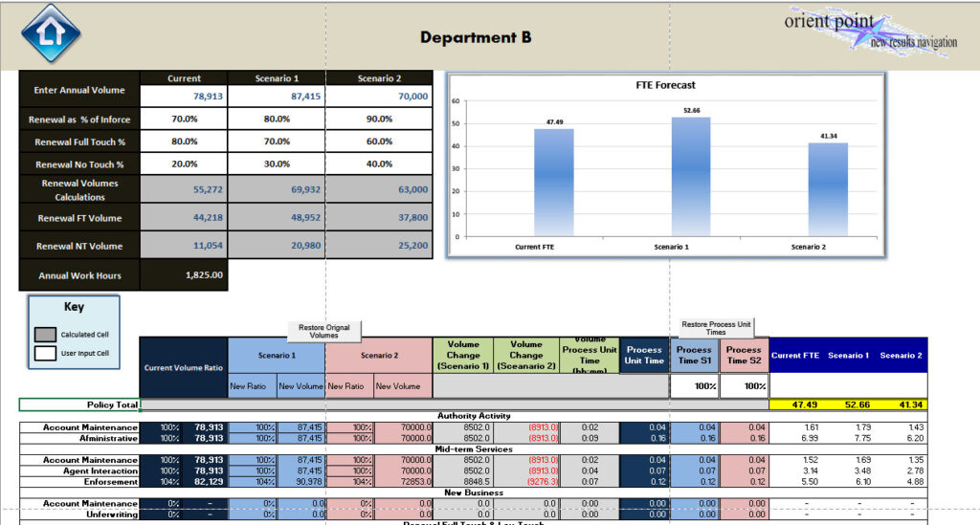This screenshot has width=980, height=525.
Task: Select Process Time S2 100% input cell
Action: (744, 385)
